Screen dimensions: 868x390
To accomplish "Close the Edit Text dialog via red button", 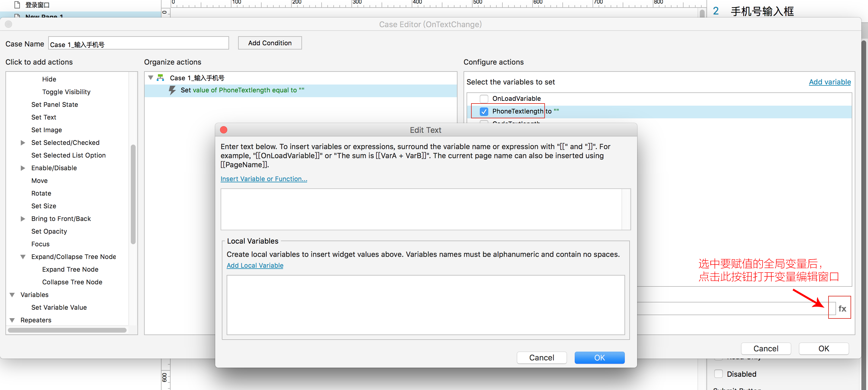I will pos(223,130).
